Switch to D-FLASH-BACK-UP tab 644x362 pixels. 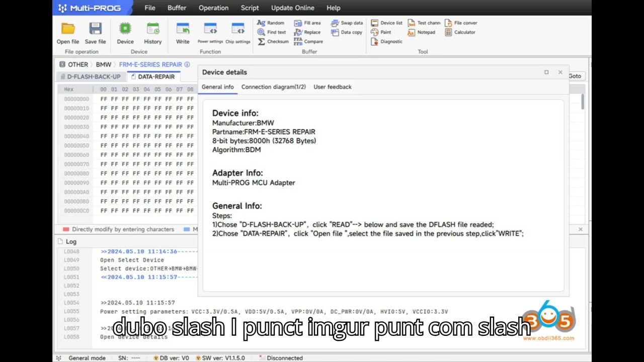click(x=90, y=76)
